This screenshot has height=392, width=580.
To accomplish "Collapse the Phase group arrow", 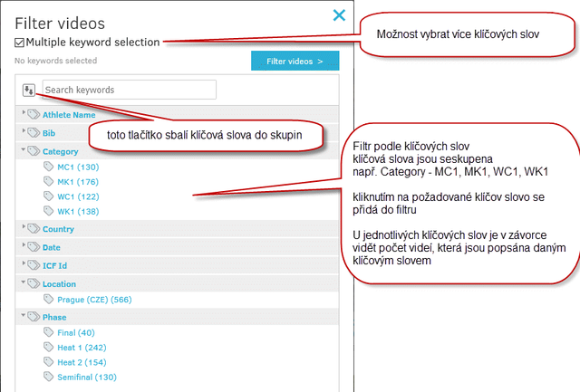I will 24,315.
